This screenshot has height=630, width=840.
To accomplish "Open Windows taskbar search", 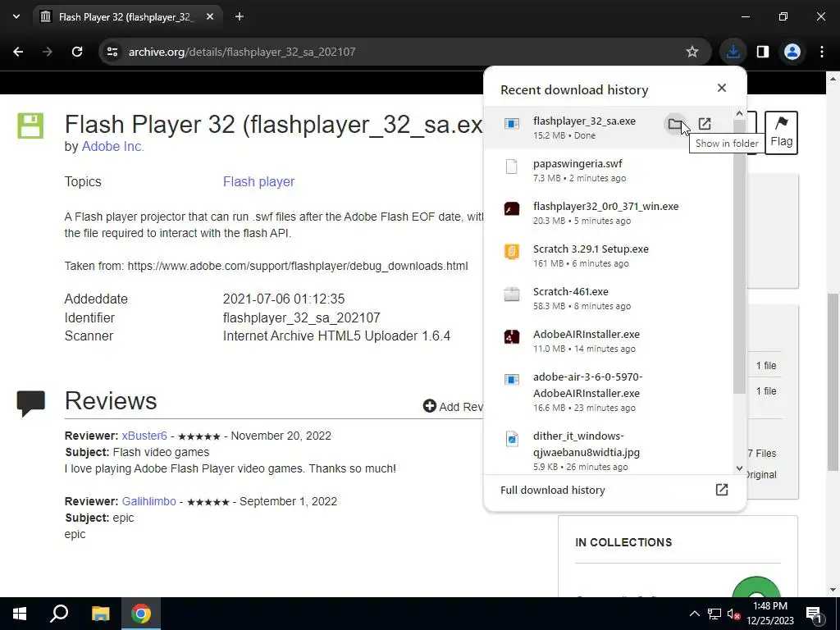I will [59, 614].
